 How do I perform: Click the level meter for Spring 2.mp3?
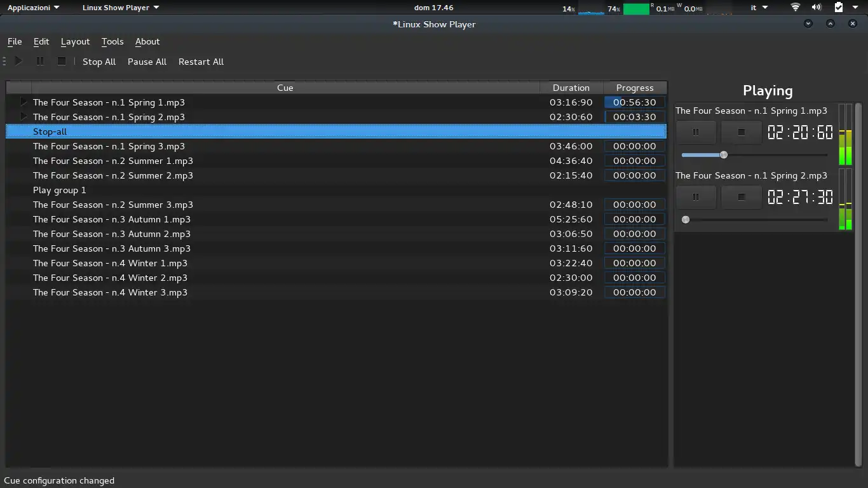point(846,200)
